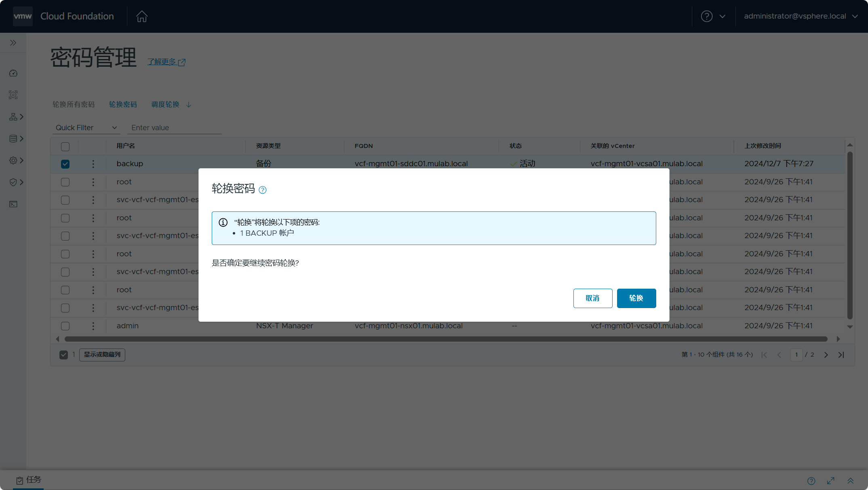This screenshot has height=490, width=868.
Task: Open row actions menu for backup user
Action: [93, 164]
